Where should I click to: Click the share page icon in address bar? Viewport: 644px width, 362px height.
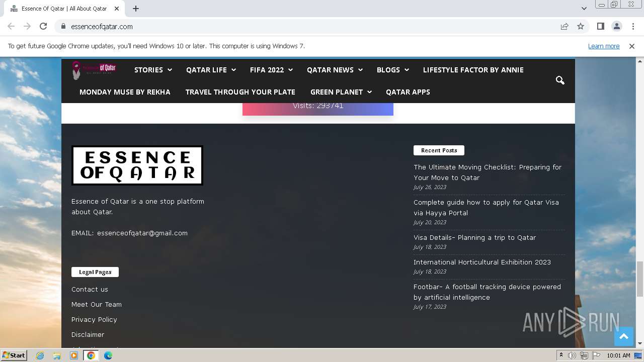(x=565, y=26)
